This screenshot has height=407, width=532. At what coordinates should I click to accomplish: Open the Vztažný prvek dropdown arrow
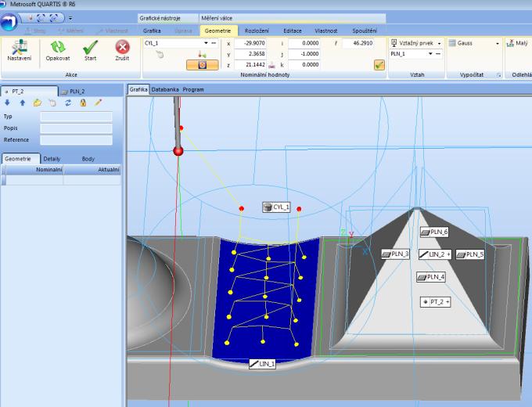click(x=439, y=44)
